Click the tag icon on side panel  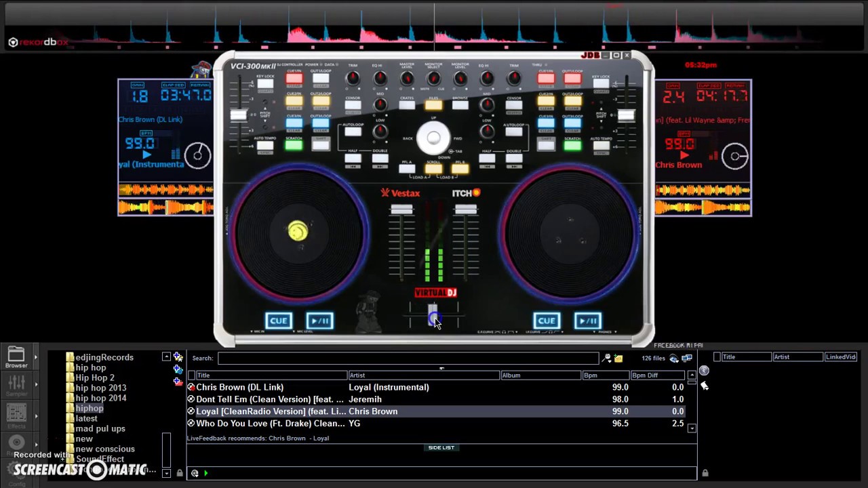[x=704, y=386]
